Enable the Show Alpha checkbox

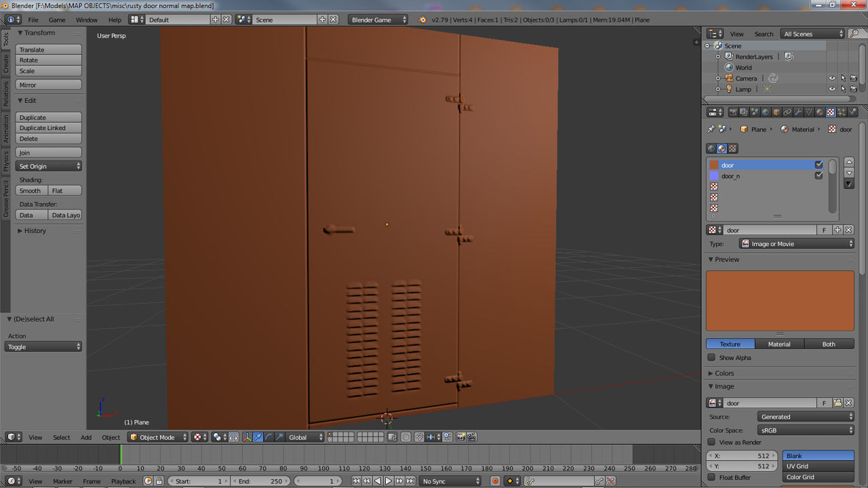tap(711, 357)
